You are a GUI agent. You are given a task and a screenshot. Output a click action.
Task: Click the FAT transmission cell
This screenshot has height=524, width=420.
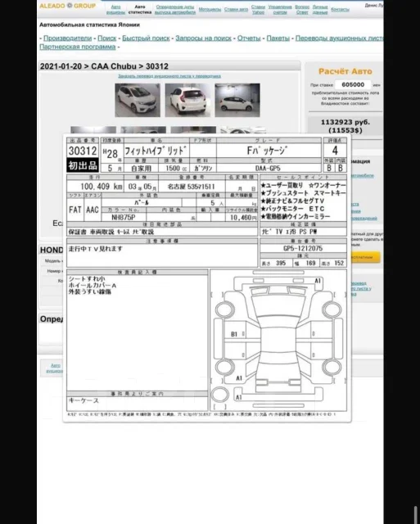pyautogui.click(x=75, y=210)
